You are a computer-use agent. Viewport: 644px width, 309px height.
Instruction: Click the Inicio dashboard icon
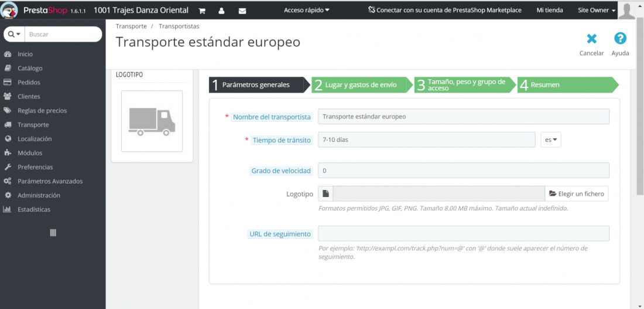click(7, 54)
